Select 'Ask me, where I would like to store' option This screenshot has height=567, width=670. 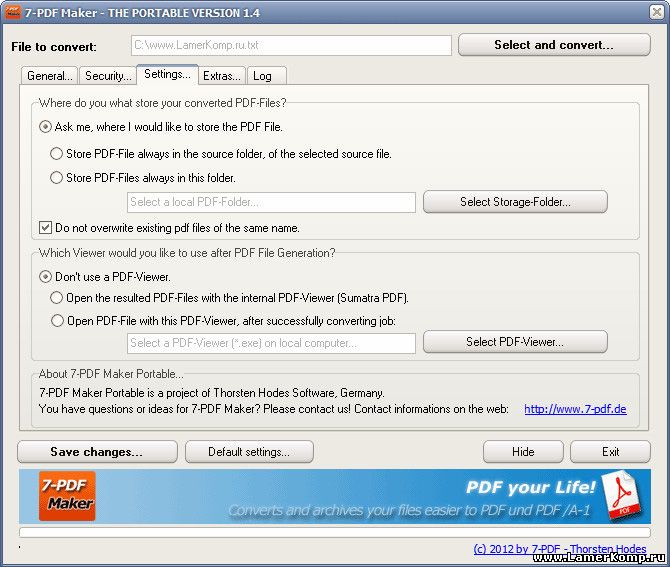coord(46,127)
